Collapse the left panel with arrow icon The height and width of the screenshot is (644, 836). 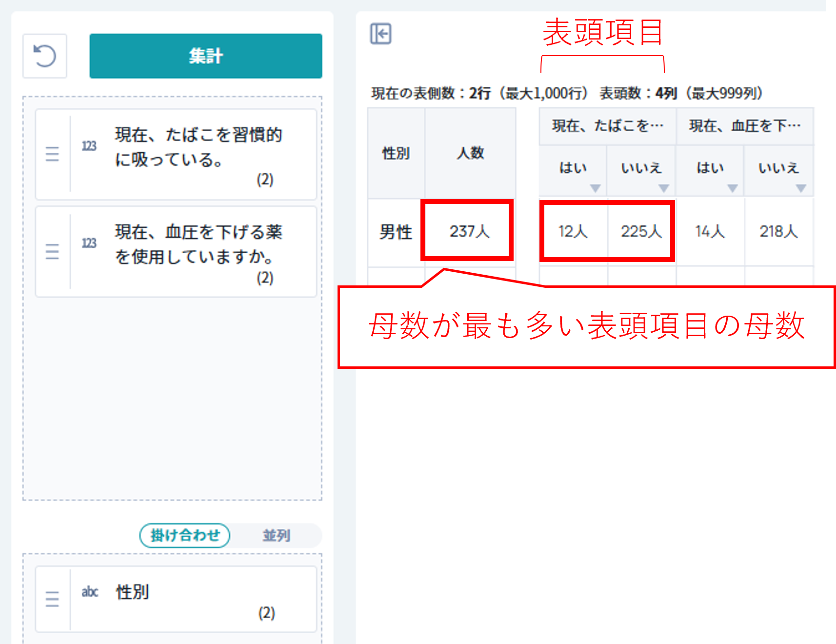point(380,34)
